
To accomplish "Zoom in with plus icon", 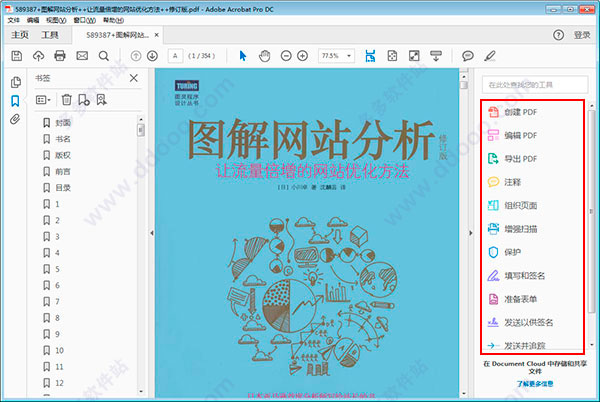I will click(x=303, y=56).
